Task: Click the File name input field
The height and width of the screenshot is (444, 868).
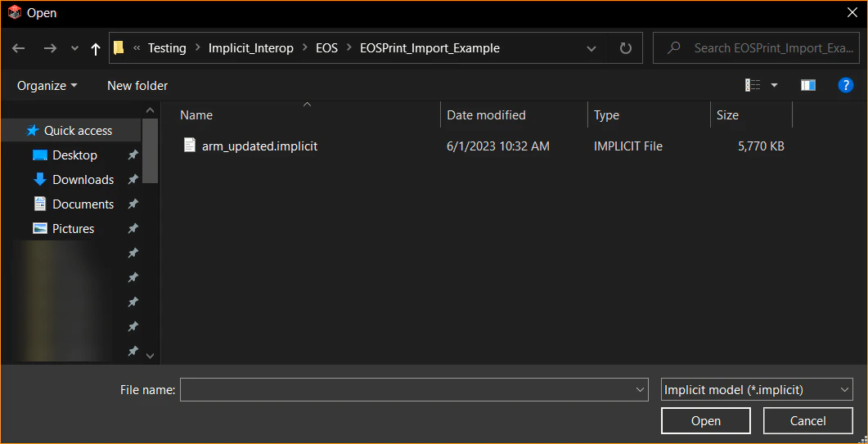Action: 413,390
